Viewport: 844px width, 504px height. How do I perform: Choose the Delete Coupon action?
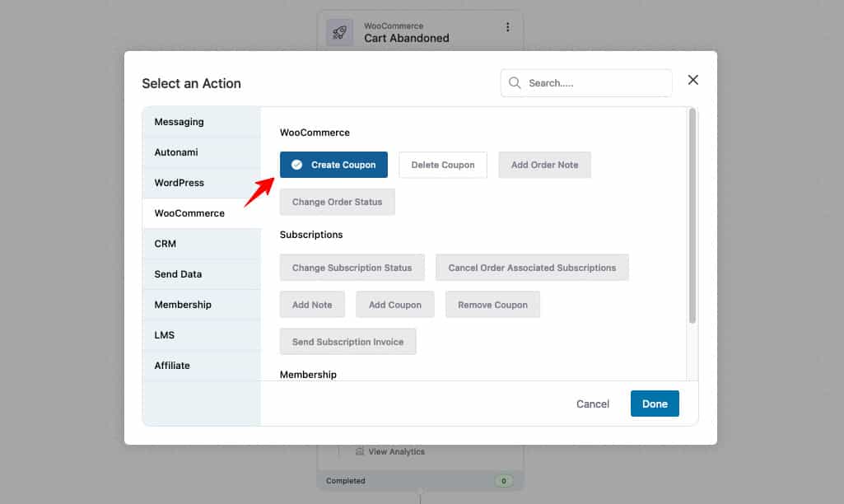(x=443, y=165)
